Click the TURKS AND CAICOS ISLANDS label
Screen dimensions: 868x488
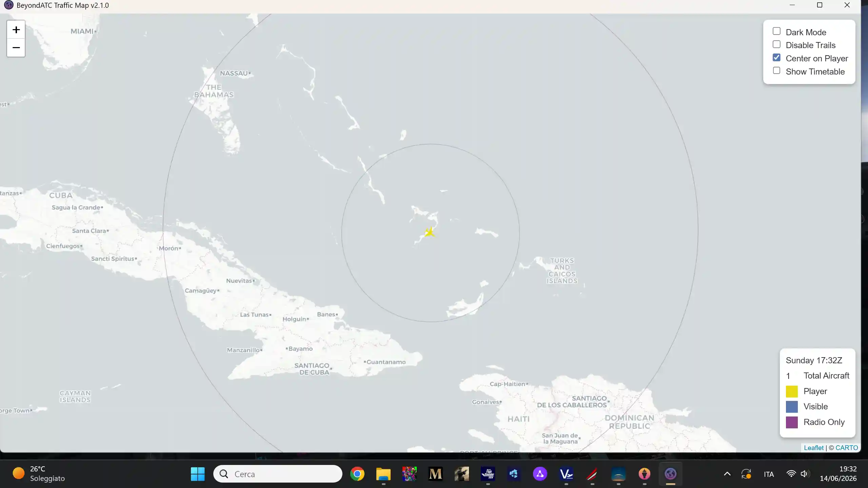tap(562, 270)
